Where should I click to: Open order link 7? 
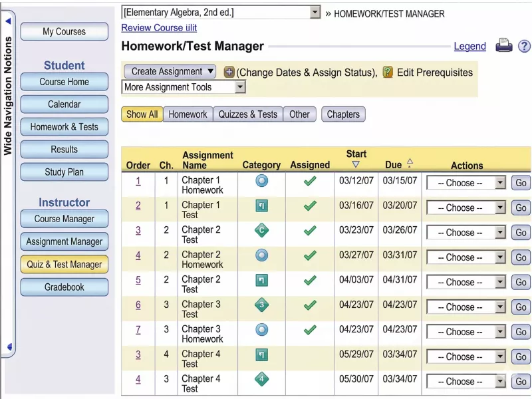tap(138, 329)
